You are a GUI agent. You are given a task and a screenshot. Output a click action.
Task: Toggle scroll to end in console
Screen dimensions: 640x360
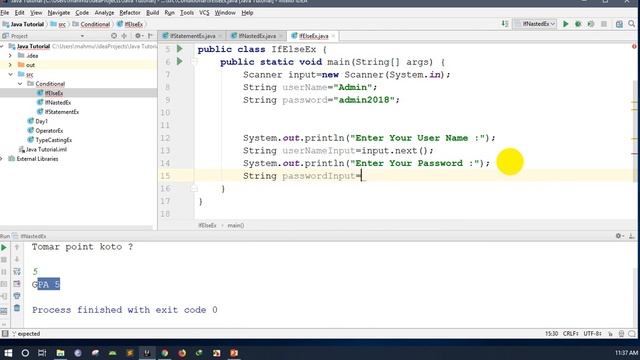17,284
